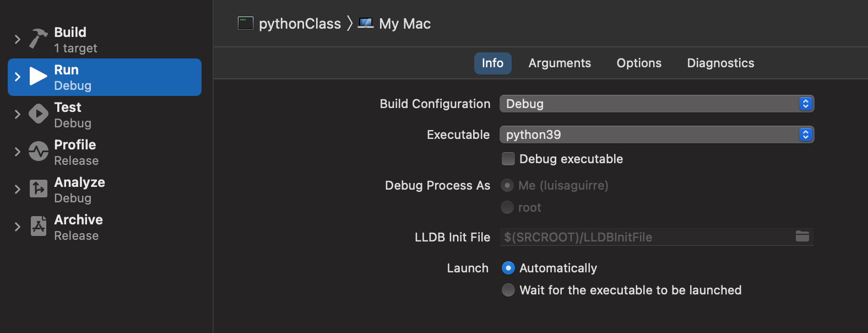Click the LLDB Init File text field
This screenshot has height=333, width=868.
click(644, 237)
